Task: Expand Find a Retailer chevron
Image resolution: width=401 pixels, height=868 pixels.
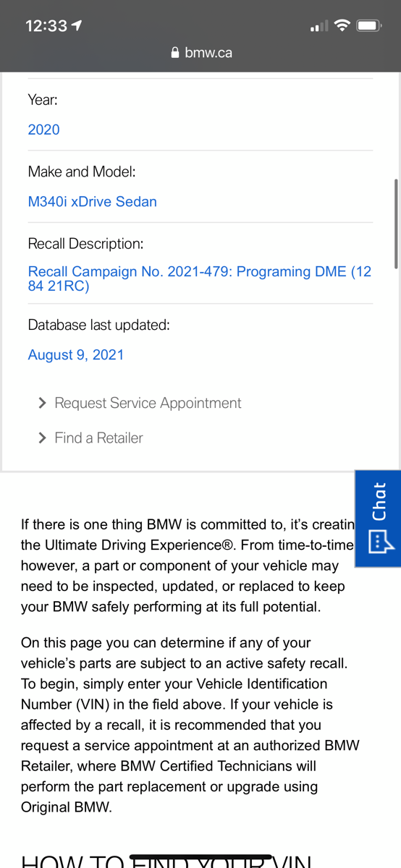Action: 43,438
